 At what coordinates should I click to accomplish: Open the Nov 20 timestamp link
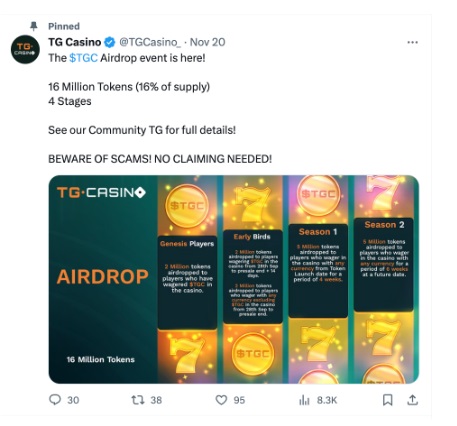point(207,42)
